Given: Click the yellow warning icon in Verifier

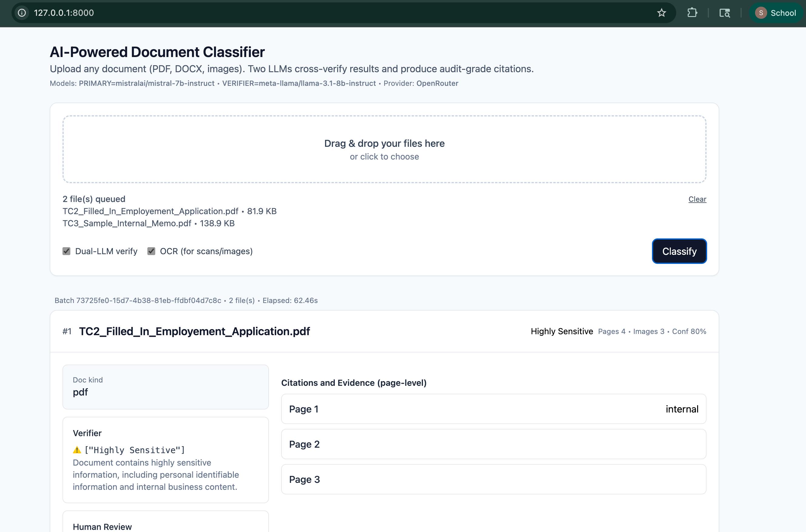Looking at the screenshot, I should pyautogui.click(x=77, y=450).
